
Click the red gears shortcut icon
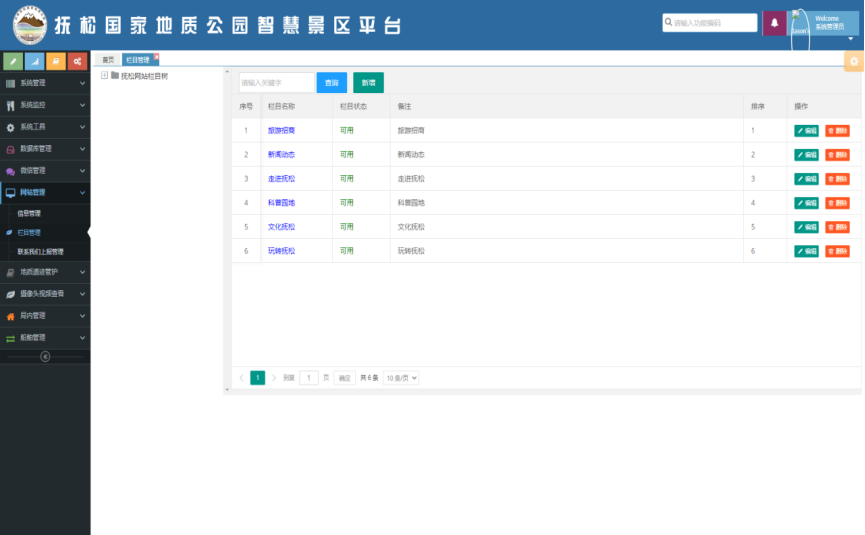click(77, 61)
